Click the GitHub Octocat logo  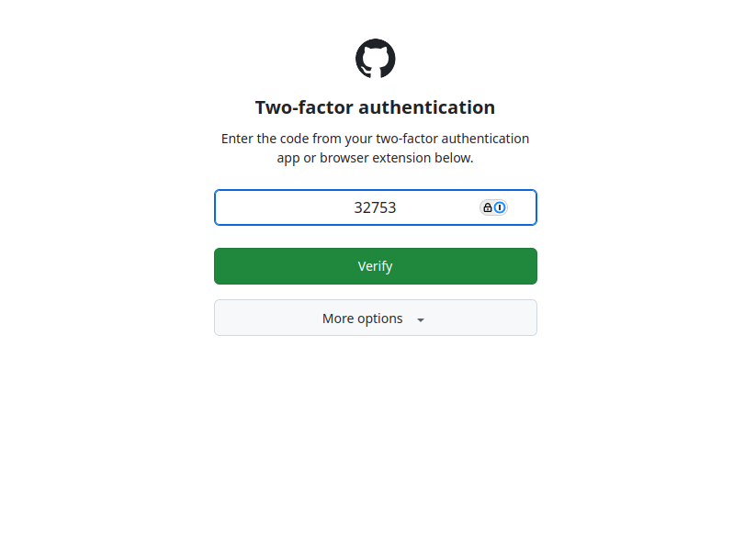(x=375, y=59)
